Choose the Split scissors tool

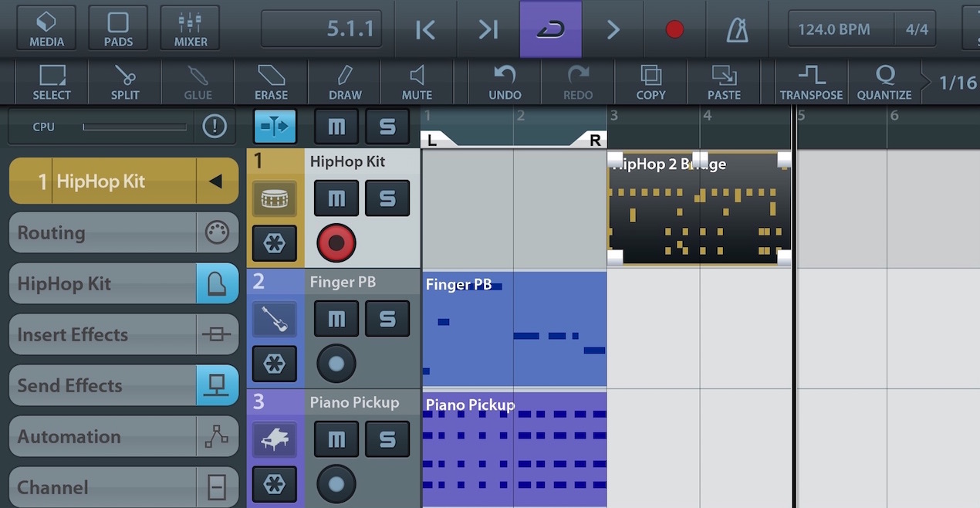coord(124,82)
